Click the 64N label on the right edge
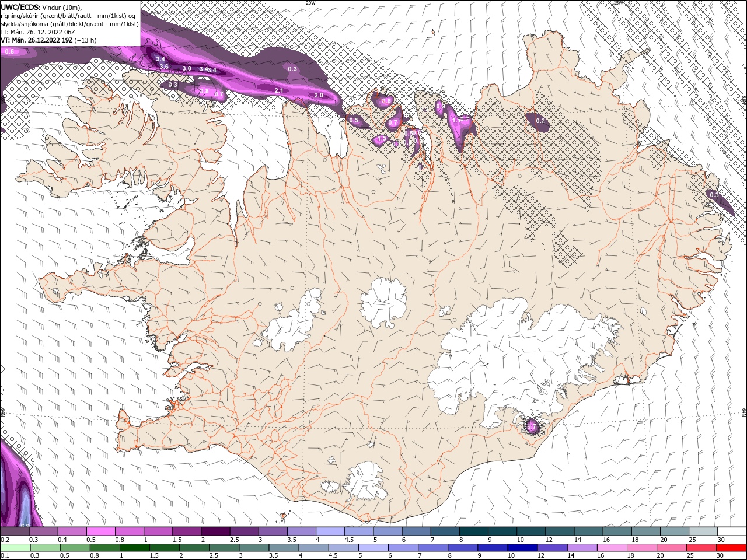Screen dimensions: 747x560 click(744, 412)
